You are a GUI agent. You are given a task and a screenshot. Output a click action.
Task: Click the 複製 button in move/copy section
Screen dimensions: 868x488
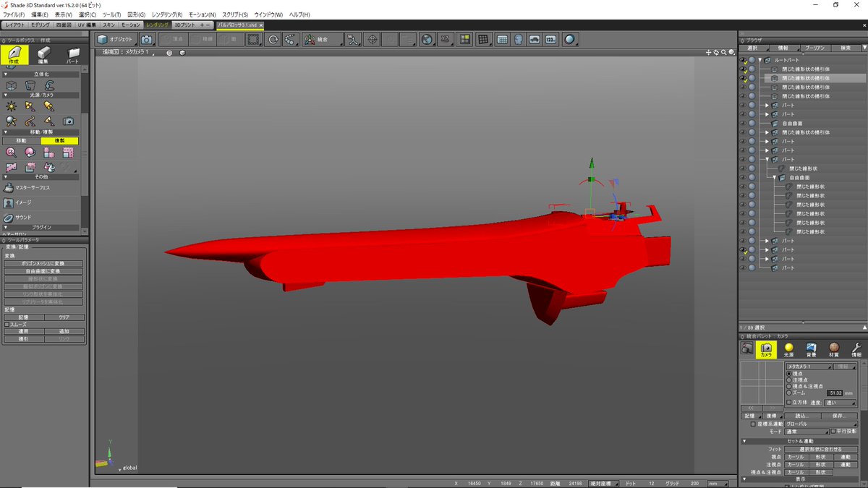coord(60,140)
